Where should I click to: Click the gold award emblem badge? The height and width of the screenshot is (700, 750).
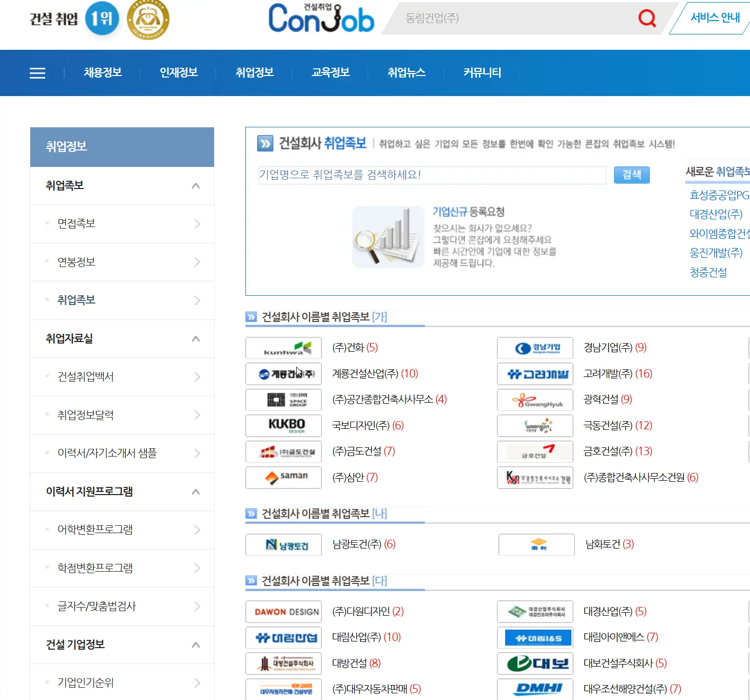pyautogui.click(x=148, y=20)
